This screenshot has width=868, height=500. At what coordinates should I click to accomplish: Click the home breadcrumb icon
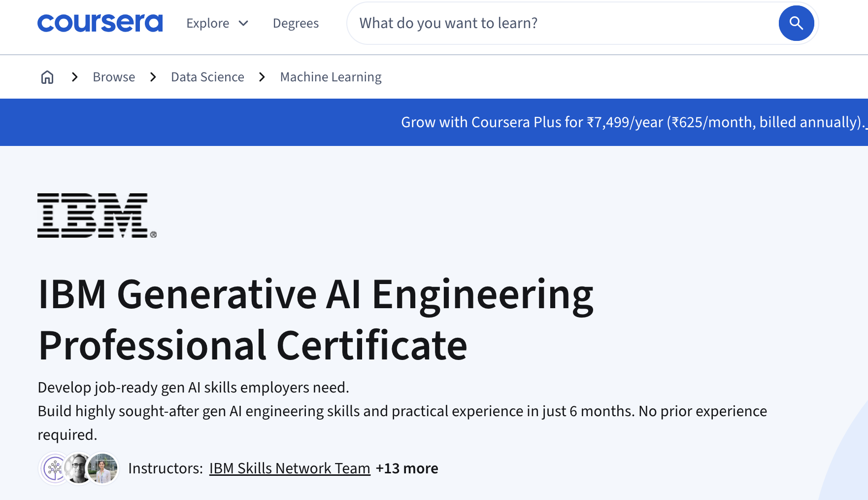[x=47, y=77]
